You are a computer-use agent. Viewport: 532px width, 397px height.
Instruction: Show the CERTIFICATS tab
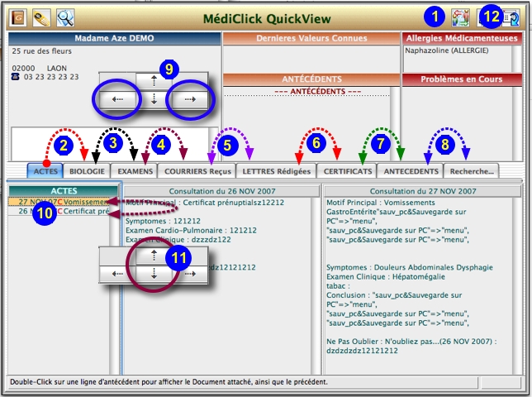click(348, 171)
